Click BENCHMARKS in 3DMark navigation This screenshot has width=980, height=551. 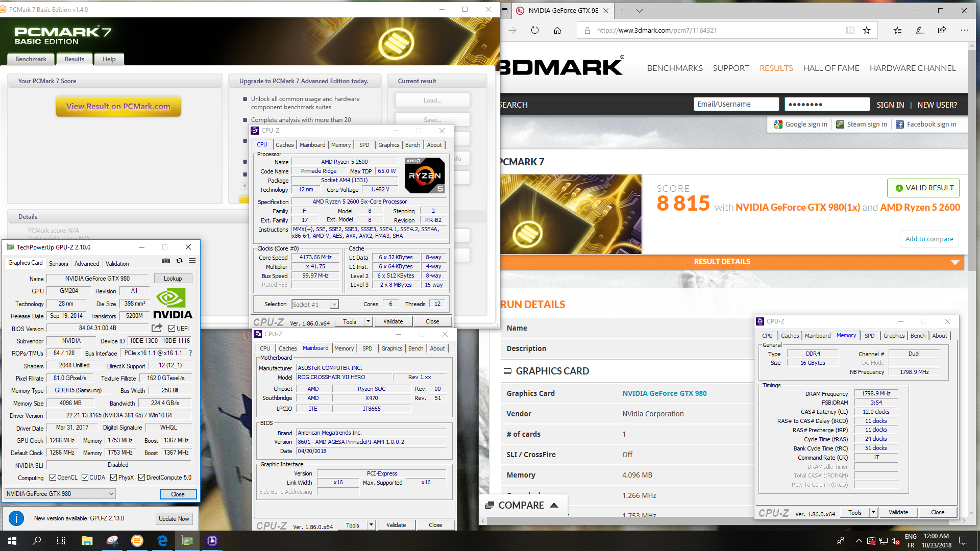click(675, 68)
